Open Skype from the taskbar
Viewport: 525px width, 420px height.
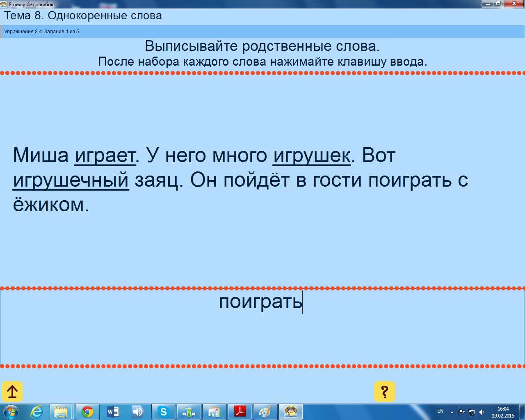tap(163, 412)
